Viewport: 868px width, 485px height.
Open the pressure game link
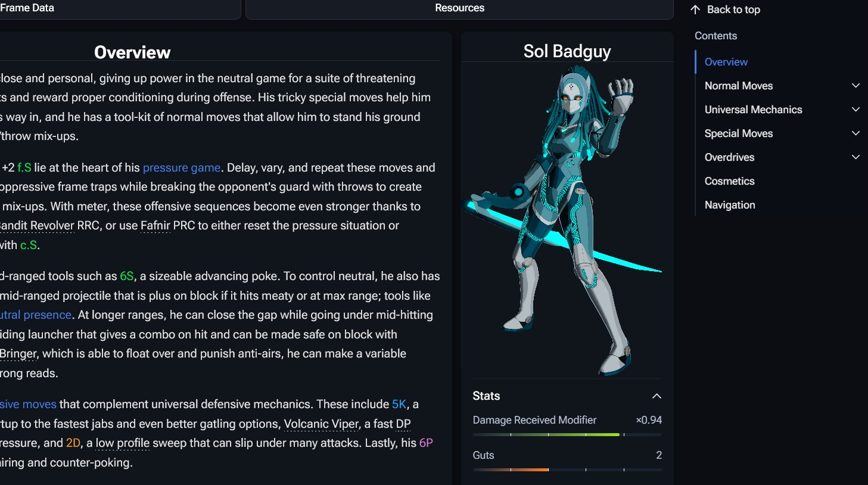(182, 168)
